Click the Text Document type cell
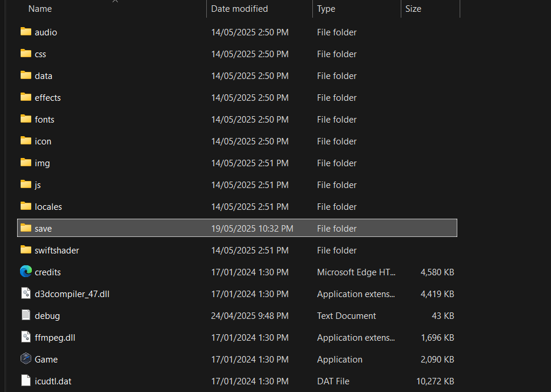Viewport: 551px width, 392px height. click(x=346, y=316)
